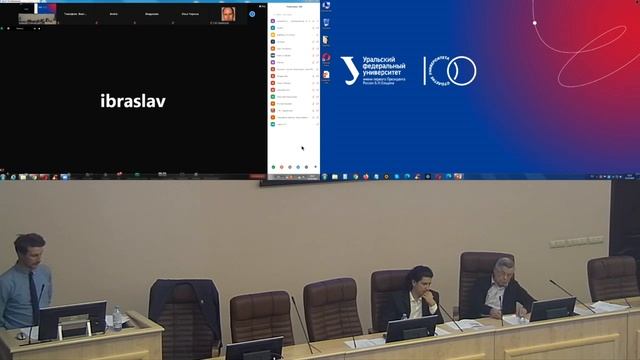640x360 pixels.
Task: Open the Recycle Bin desktop icon
Action: (x=327, y=23)
